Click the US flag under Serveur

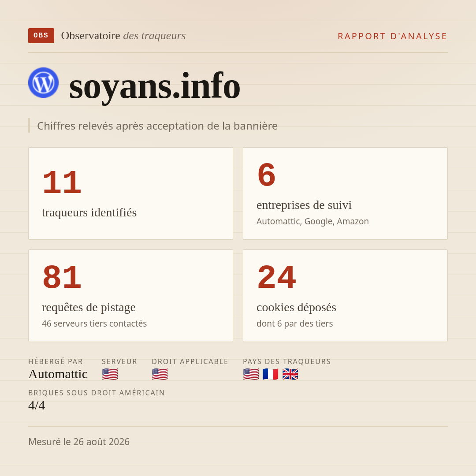[x=110, y=374]
